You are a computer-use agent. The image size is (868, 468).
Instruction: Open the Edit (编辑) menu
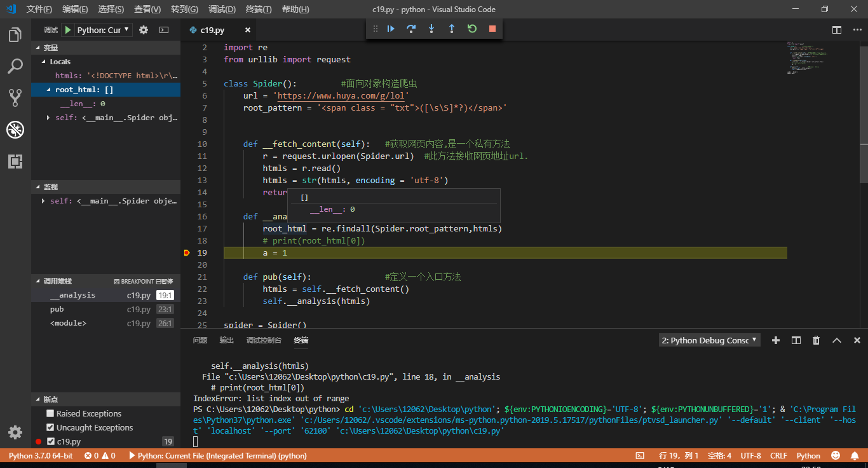coord(75,9)
